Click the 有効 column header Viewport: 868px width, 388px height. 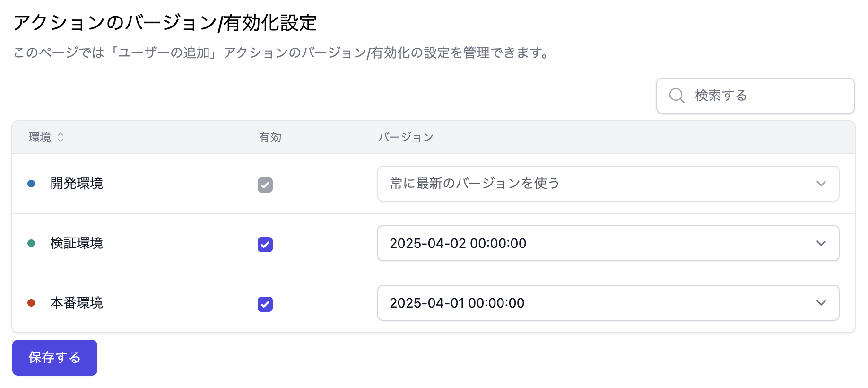[x=270, y=137]
